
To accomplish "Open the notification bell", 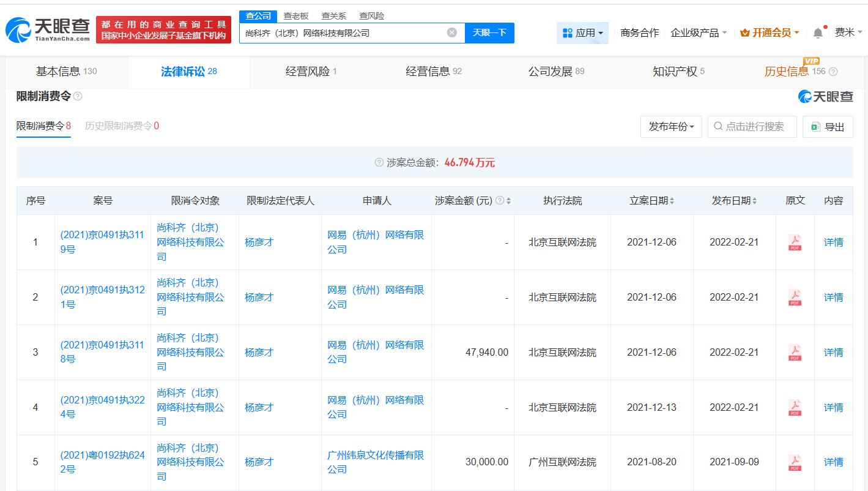I will pyautogui.click(x=818, y=32).
